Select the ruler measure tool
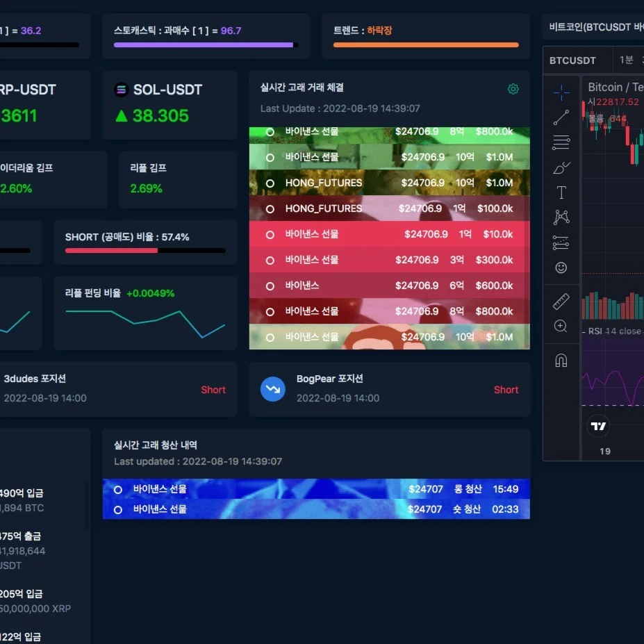 (x=561, y=302)
